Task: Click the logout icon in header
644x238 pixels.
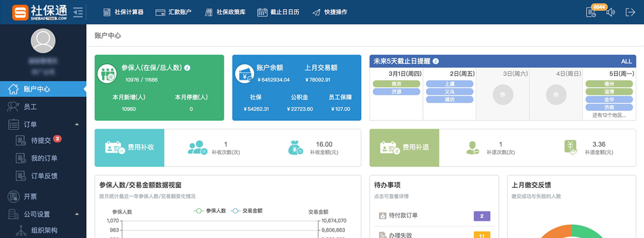Action: point(630,12)
